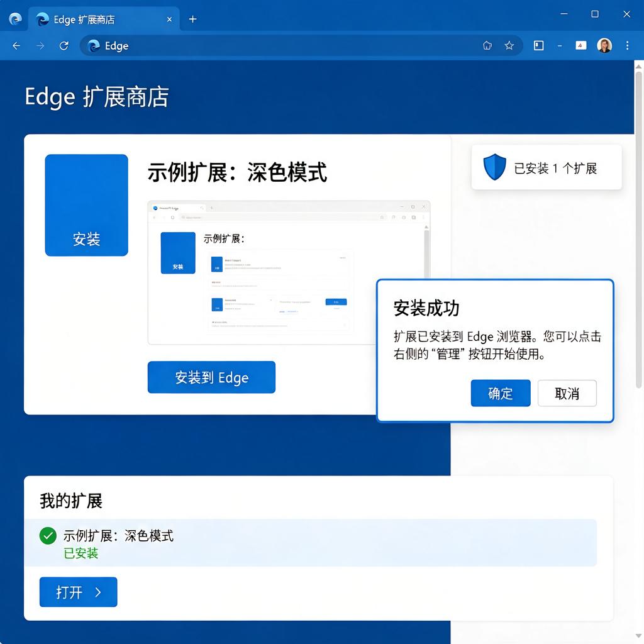Open the sidebar panel icon in toolbar

[538, 45]
